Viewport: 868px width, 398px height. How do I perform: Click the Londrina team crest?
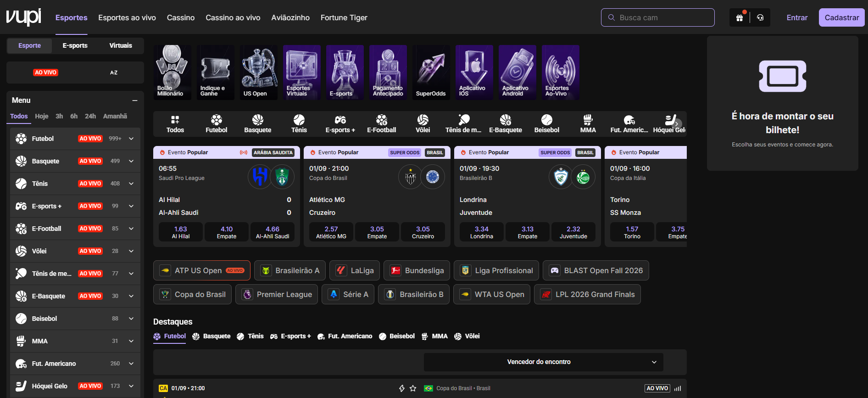[x=561, y=176]
